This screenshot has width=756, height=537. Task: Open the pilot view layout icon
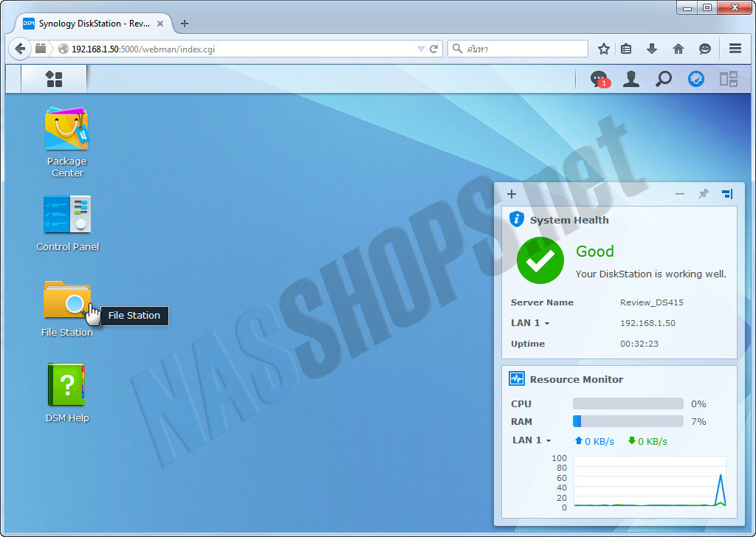[729, 79]
